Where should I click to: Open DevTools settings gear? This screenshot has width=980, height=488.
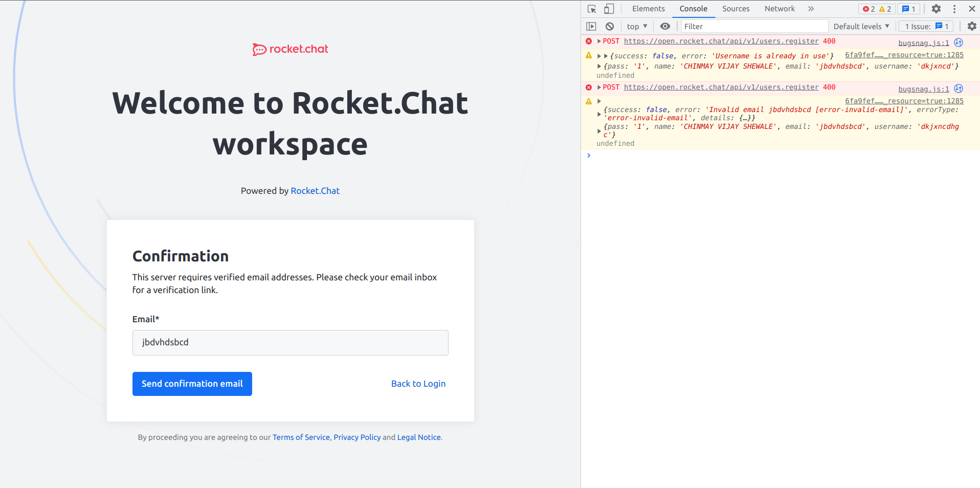point(936,9)
